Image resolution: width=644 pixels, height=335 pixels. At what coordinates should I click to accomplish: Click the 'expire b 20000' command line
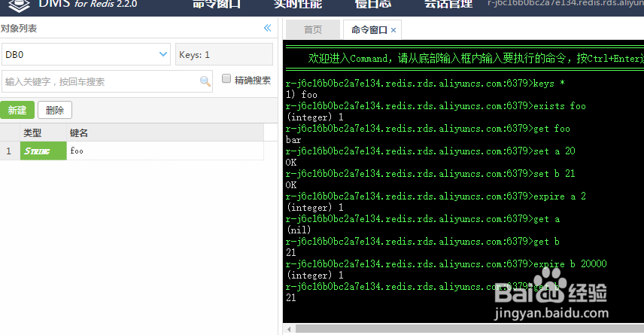446,264
